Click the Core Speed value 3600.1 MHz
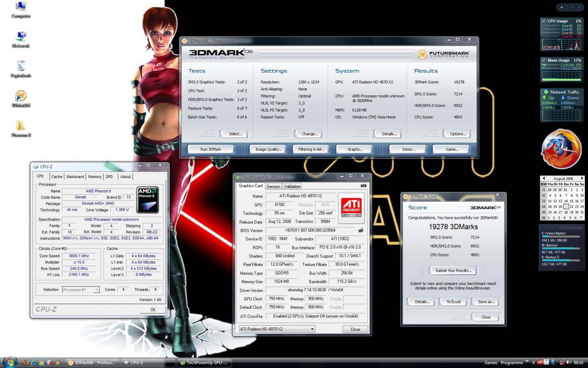588x368 pixels. (79, 256)
